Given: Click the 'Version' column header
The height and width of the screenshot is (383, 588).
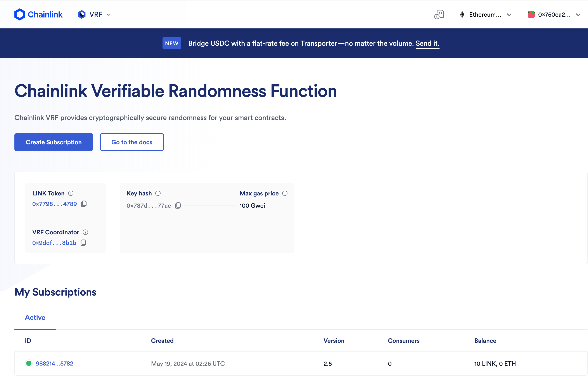Looking at the screenshot, I should click(334, 341).
